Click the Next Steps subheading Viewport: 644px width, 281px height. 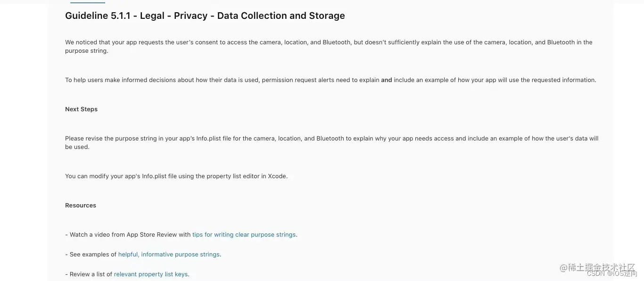[81, 109]
